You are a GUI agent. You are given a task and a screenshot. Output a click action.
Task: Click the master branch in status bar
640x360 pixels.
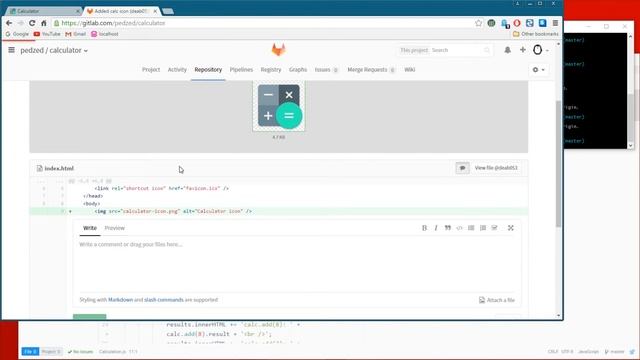tap(615, 351)
